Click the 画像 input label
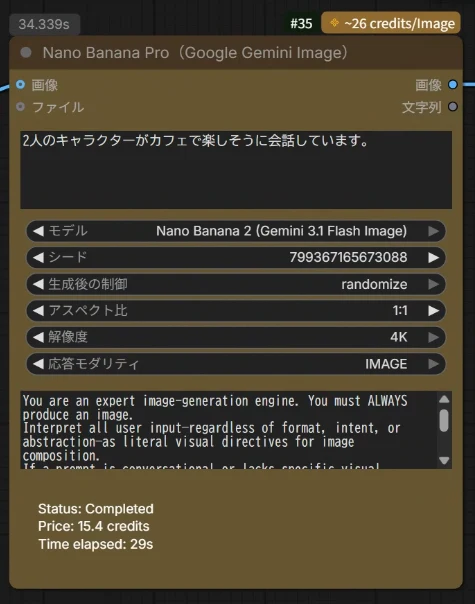475x604 pixels. [x=45, y=85]
